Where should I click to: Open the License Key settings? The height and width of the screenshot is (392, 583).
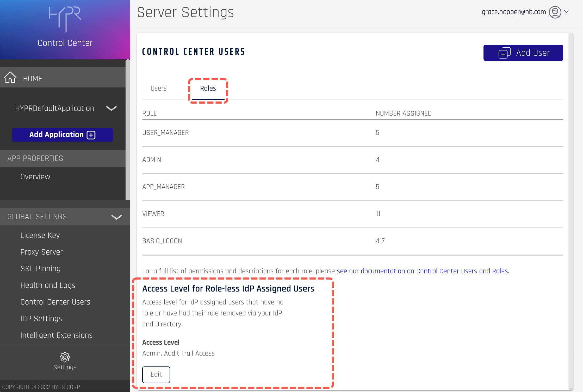pos(40,235)
